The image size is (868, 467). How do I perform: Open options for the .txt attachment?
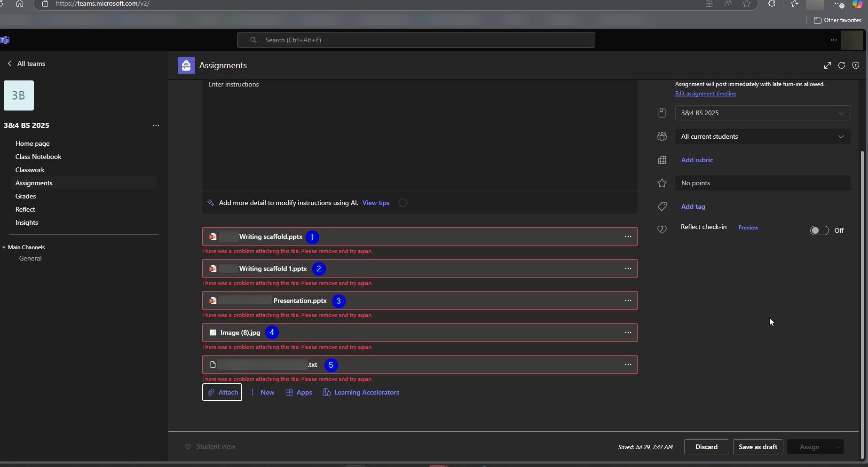click(x=628, y=364)
